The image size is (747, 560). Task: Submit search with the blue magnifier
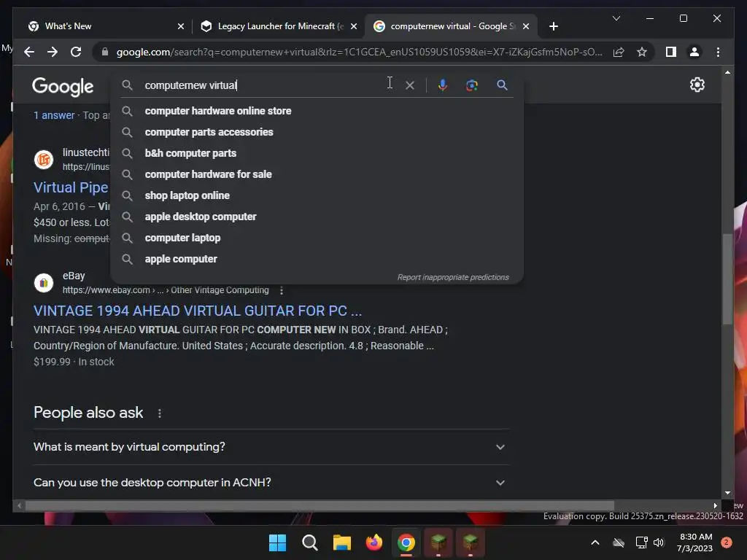(x=502, y=85)
